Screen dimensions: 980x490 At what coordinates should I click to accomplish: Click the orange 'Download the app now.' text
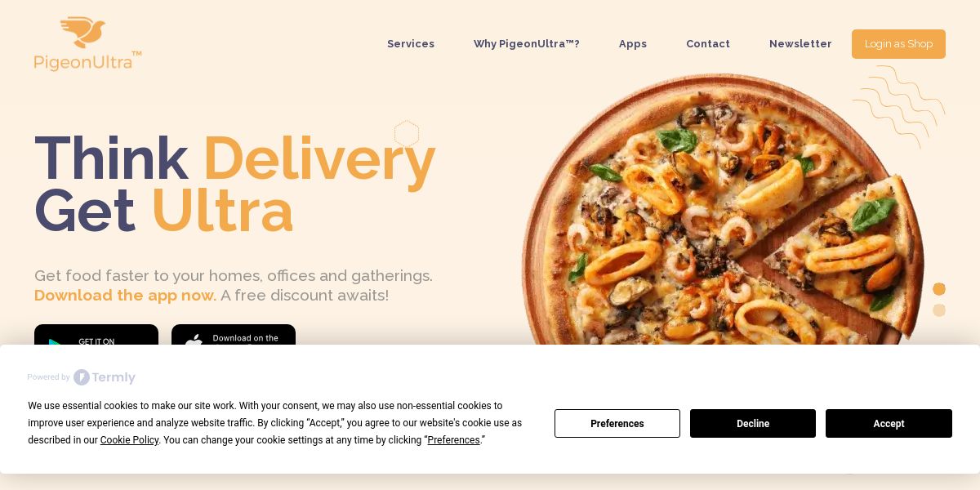coord(126,295)
